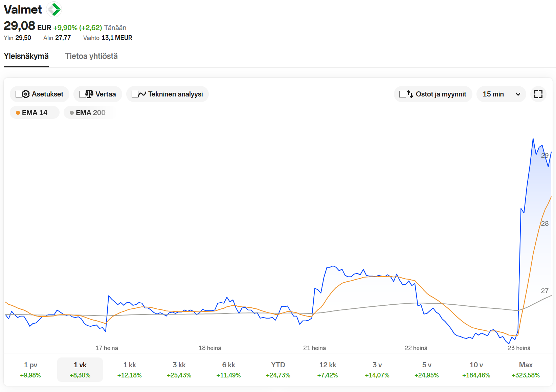Viewport: 556px width, 392px height.
Task: Click the Valmet company logo icon
Action: pos(54,9)
